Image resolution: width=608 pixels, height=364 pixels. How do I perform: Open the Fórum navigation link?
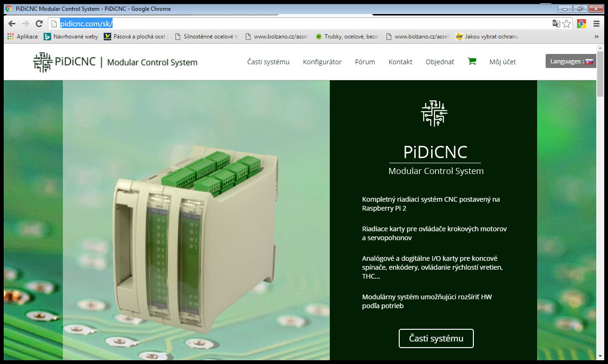click(x=365, y=62)
